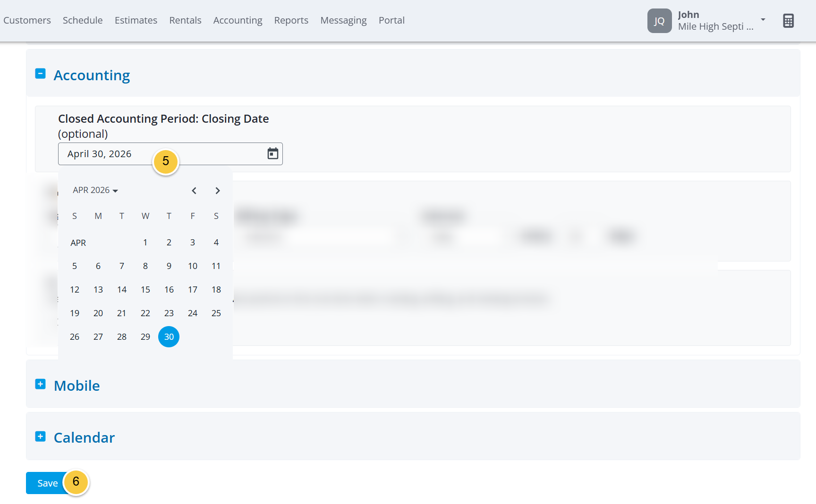Click the Mobile section heading
The width and height of the screenshot is (816, 504).
coord(77,386)
